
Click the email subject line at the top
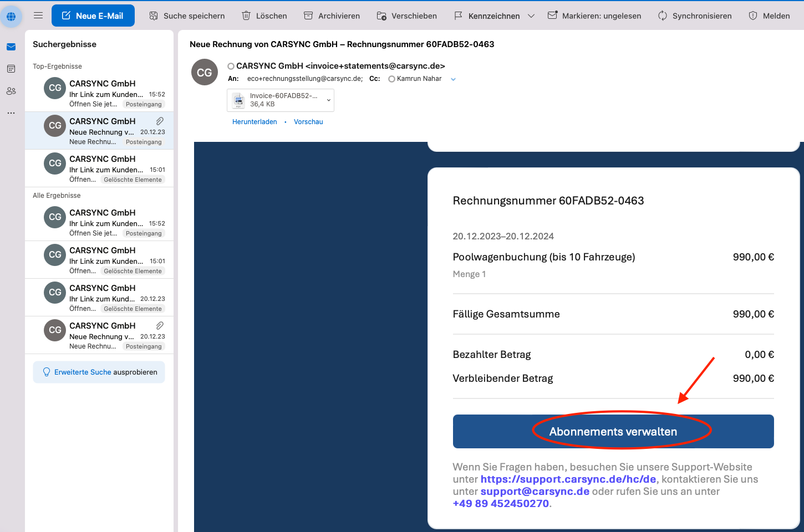(342, 44)
